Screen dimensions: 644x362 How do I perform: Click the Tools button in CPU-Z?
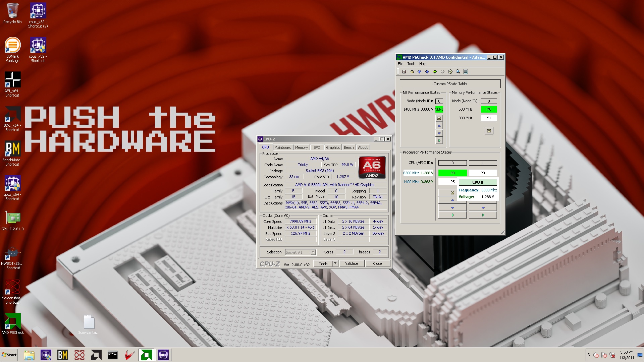point(323,263)
